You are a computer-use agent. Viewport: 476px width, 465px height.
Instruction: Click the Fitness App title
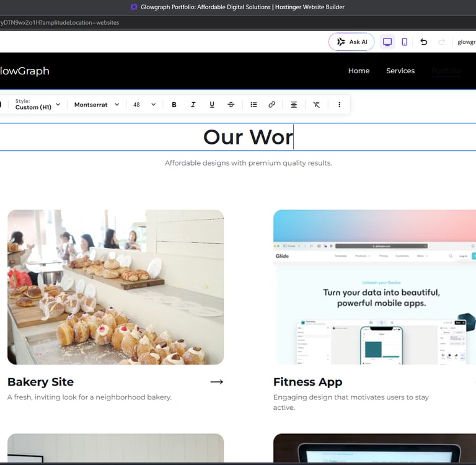pyautogui.click(x=308, y=382)
